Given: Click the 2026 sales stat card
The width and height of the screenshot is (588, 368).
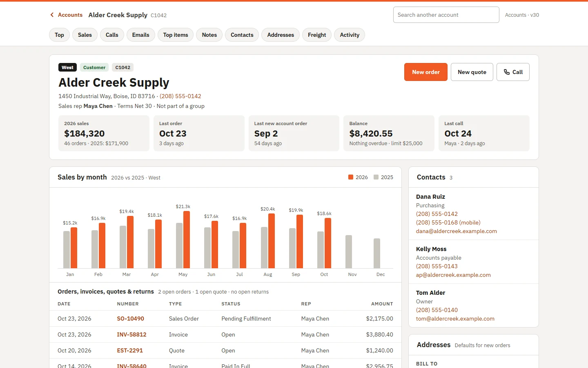Looking at the screenshot, I should 104,133.
